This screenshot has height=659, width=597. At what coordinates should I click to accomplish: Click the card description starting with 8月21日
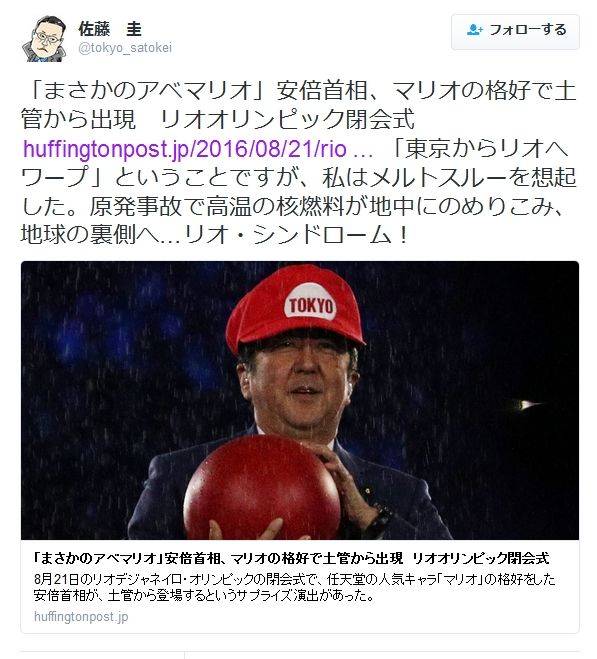[294, 588]
